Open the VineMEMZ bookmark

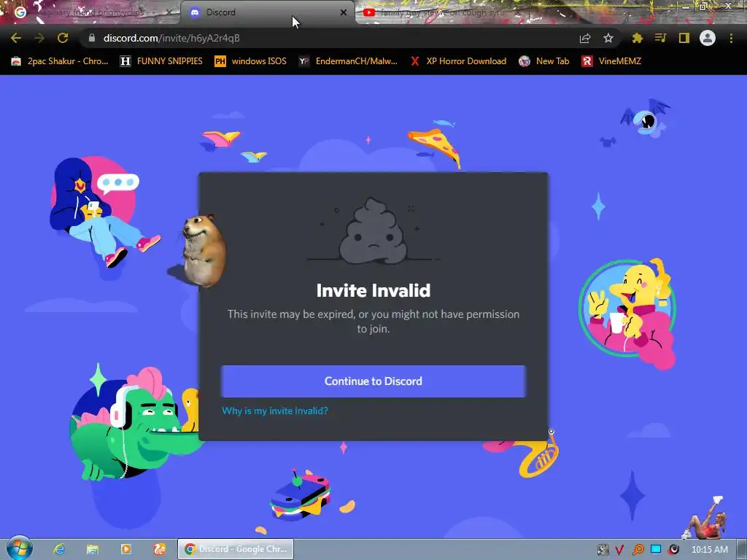[x=611, y=61]
